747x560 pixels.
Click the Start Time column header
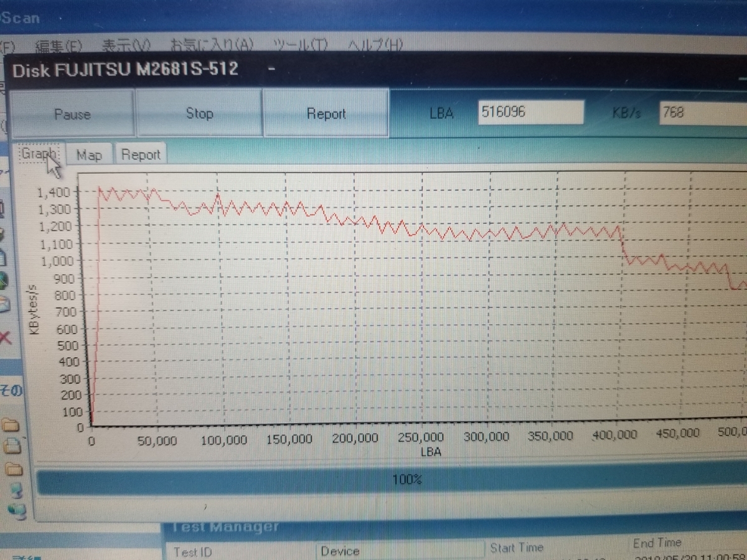click(517, 548)
